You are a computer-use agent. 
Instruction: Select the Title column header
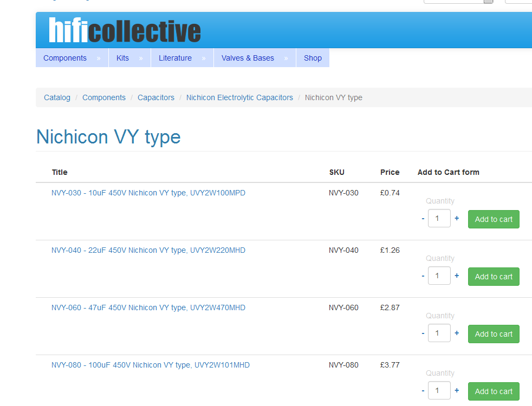click(x=60, y=172)
